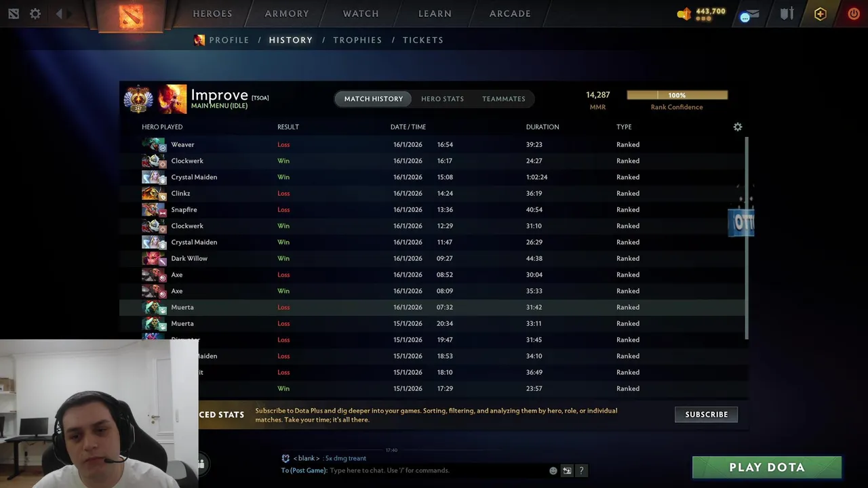Click the red power quit icon
This screenshot has height=488, width=868.
tap(854, 14)
